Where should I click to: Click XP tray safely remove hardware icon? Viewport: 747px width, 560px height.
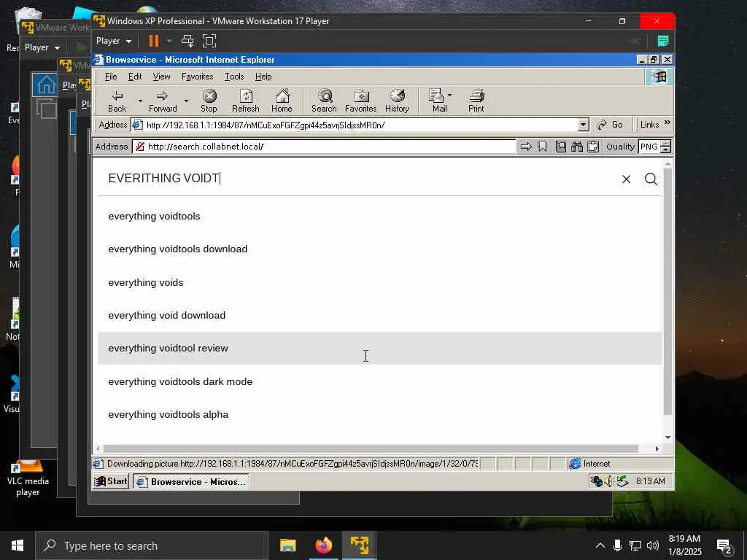pyautogui.click(x=623, y=481)
